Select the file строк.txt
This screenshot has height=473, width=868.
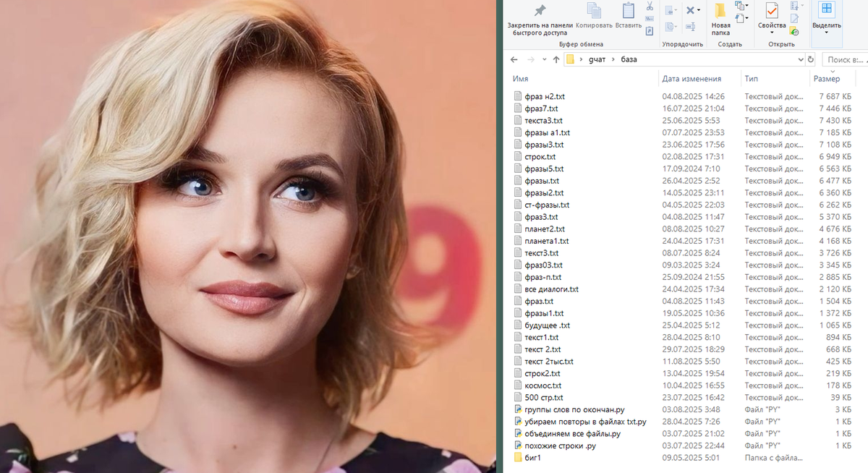pos(540,157)
